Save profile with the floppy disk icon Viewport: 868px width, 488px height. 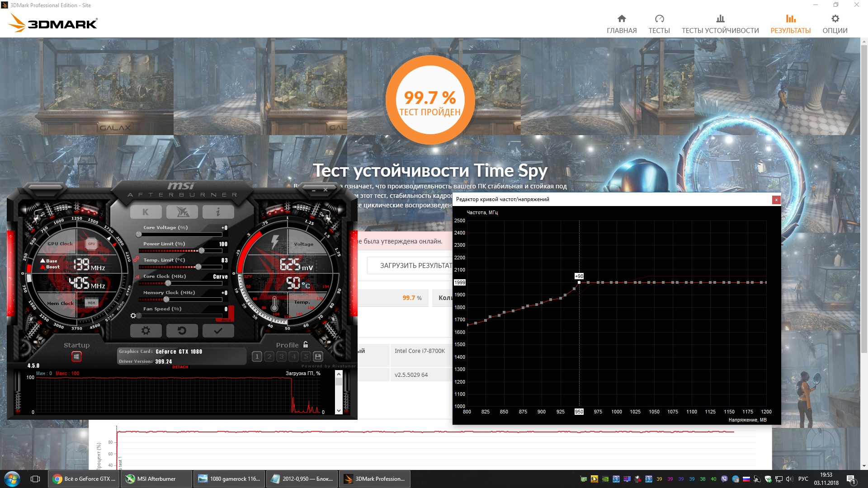(x=318, y=357)
